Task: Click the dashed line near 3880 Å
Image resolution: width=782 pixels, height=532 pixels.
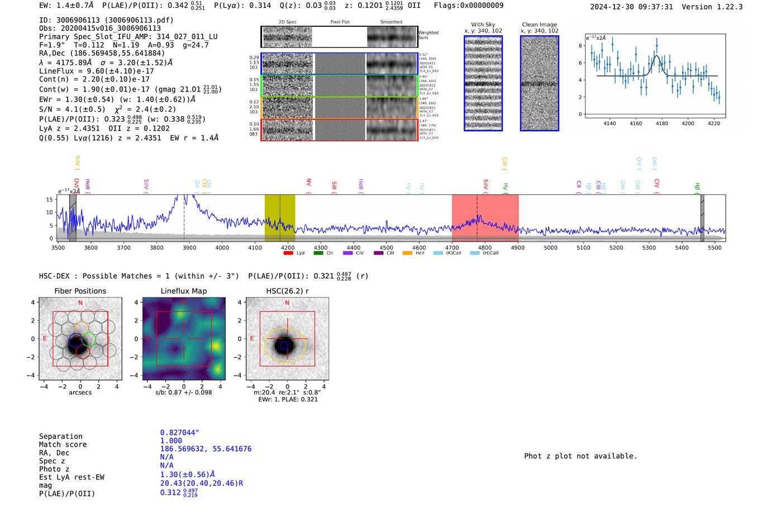Action: 184,218
